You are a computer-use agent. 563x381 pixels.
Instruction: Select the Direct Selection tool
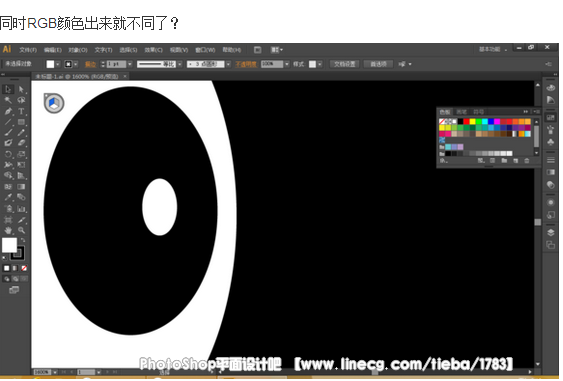[21, 89]
